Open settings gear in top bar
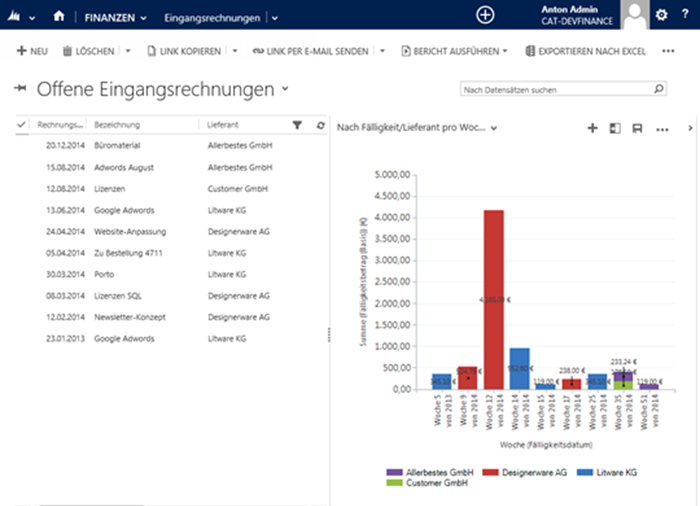Screen dimensions: 700x506 (661, 15)
